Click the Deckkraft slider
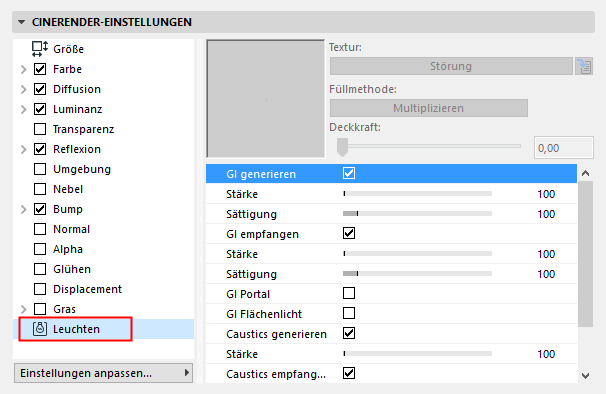 point(429,147)
